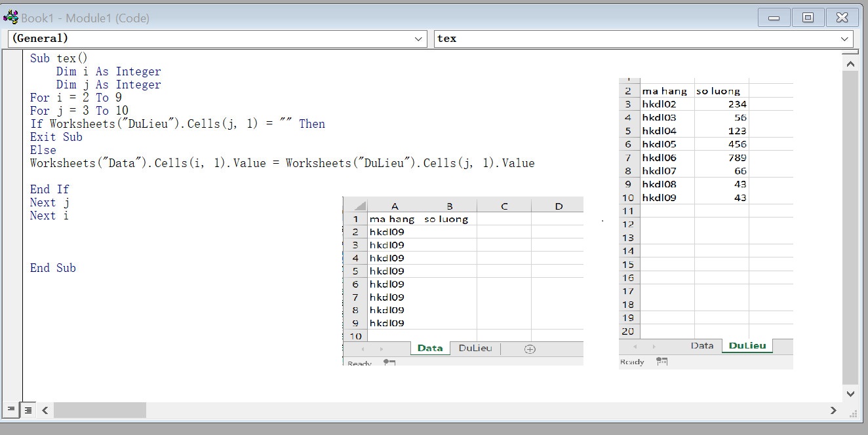The image size is (868, 435).
Task: Click column A header in Data sheet
Action: click(395, 206)
